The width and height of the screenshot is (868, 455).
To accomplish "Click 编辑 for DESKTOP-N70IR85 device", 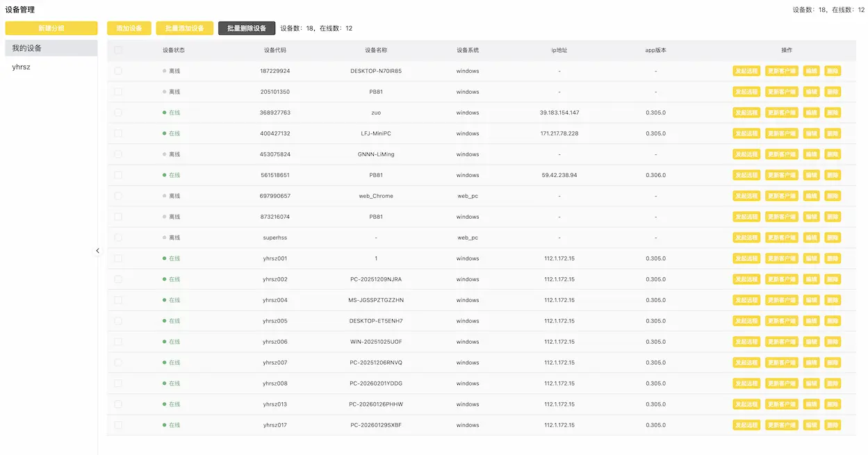I will click(811, 71).
